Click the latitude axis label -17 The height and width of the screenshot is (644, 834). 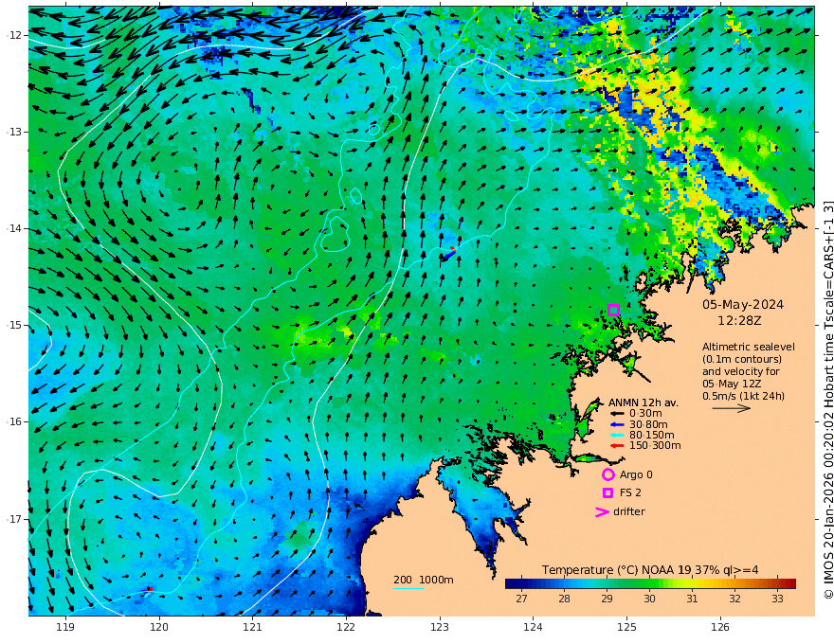[x=15, y=519]
